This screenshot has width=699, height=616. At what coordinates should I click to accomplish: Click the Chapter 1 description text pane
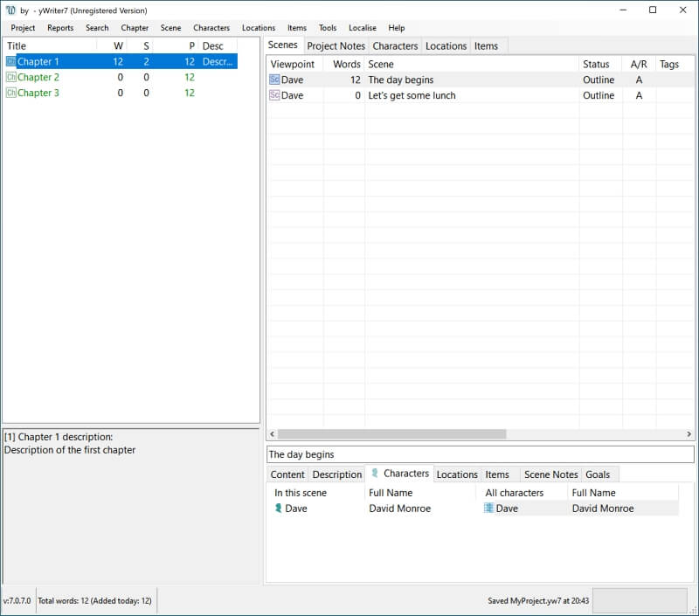point(130,506)
